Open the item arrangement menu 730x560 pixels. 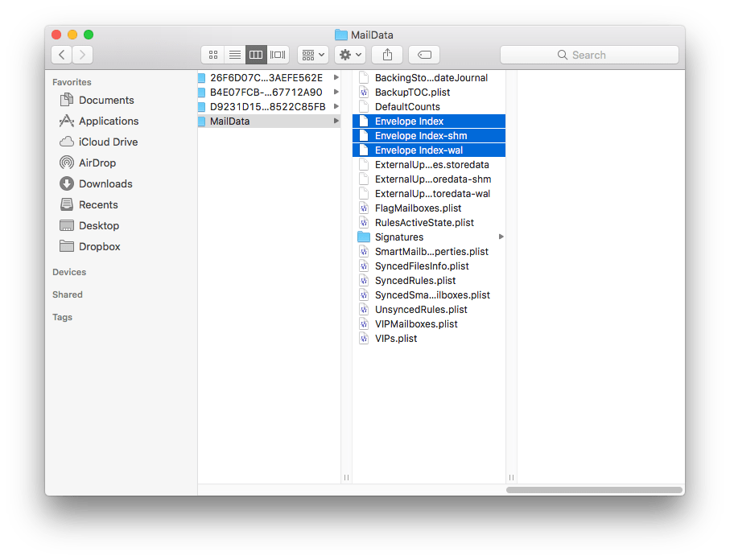point(312,54)
